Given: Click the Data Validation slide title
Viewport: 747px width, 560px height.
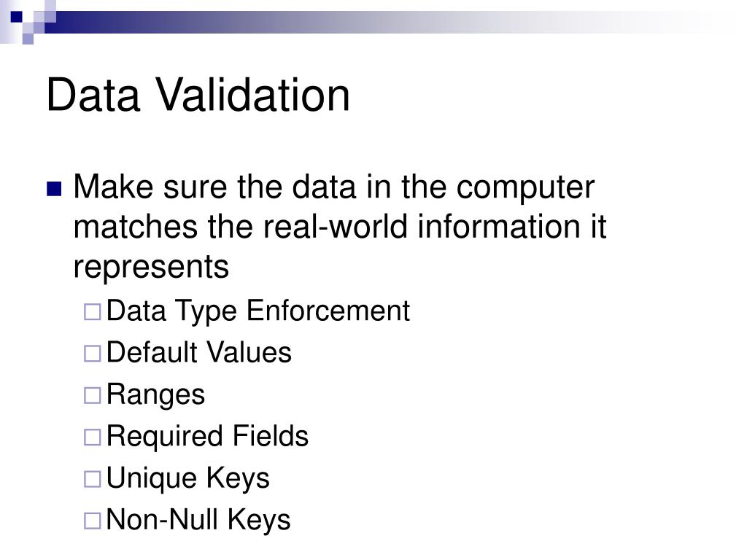Looking at the screenshot, I should [198, 96].
